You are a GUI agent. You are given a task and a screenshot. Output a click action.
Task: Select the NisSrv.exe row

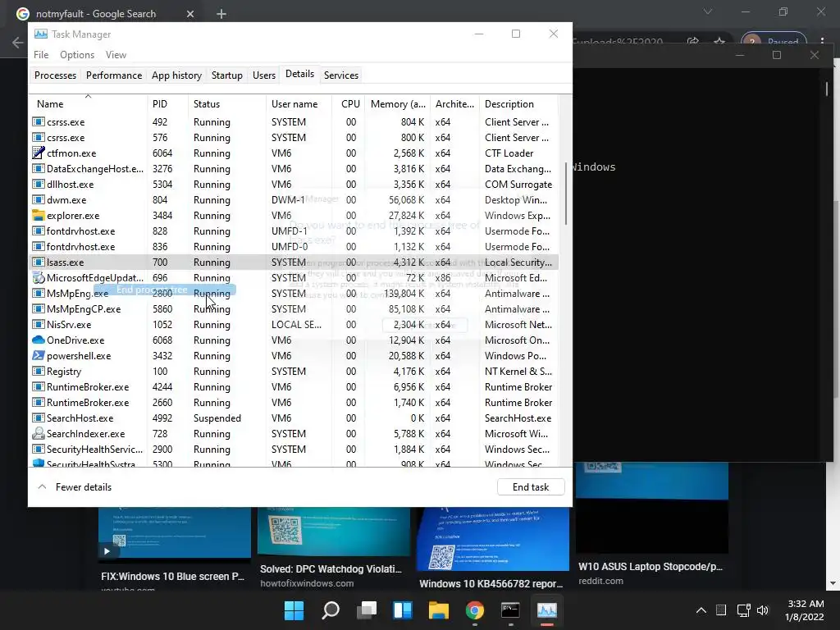pyautogui.click(x=294, y=325)
